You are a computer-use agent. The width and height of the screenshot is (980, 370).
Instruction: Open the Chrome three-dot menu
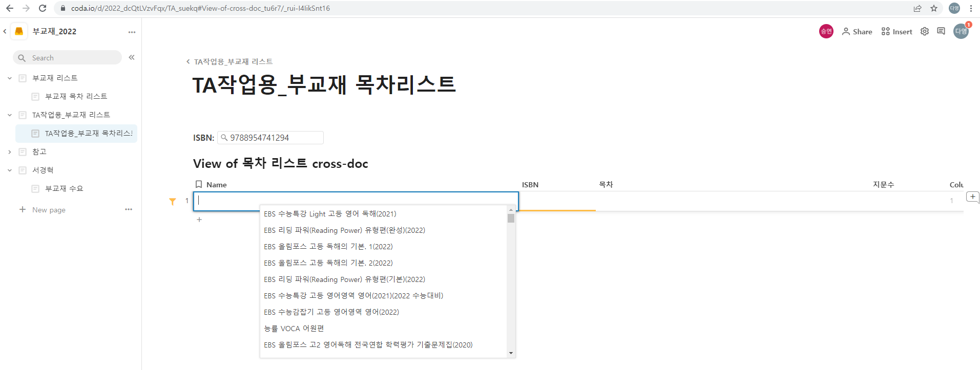coord(971,8)
